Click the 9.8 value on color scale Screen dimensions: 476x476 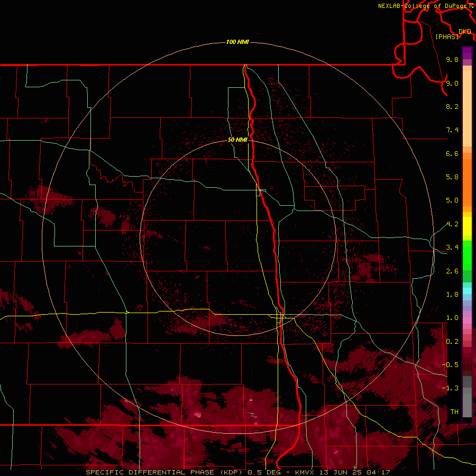click(452, 59)
